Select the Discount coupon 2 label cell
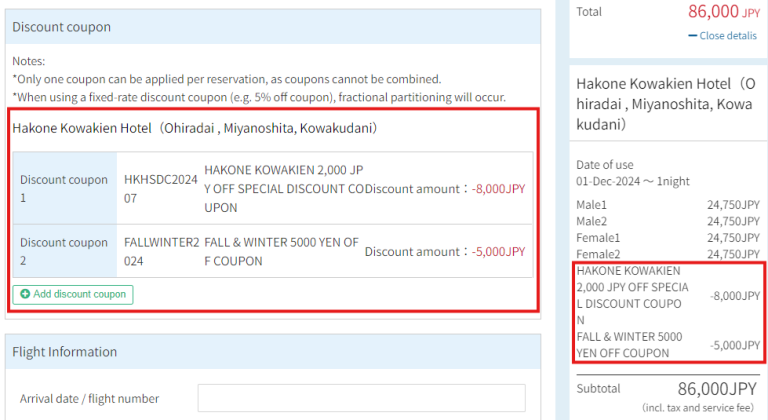The image size is (768, 420). click(x=64, y=251)
